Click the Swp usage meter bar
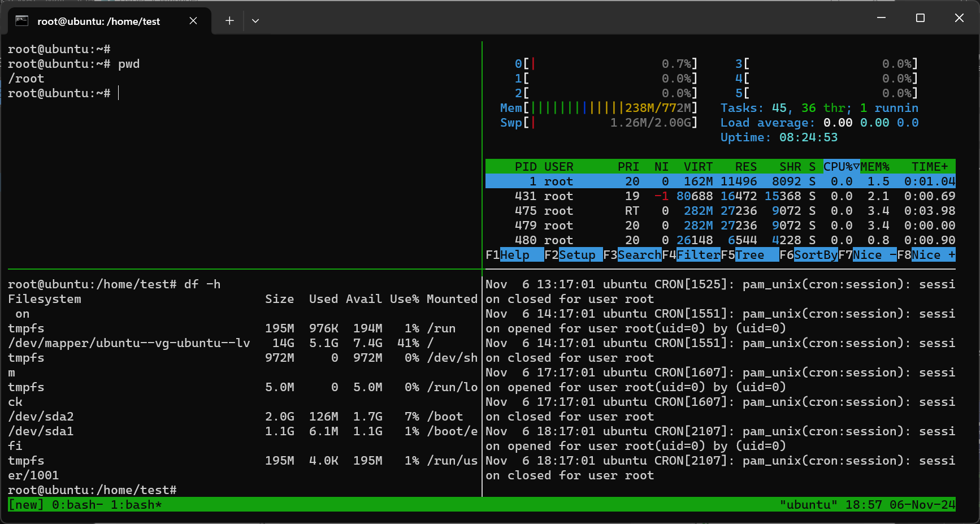980x524 pixels. pyautogui.click(x=599, y=123)
